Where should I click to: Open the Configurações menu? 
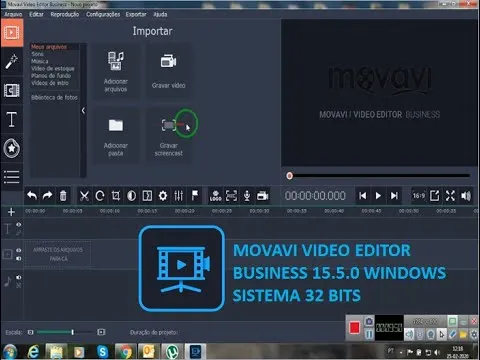[103, 14]
